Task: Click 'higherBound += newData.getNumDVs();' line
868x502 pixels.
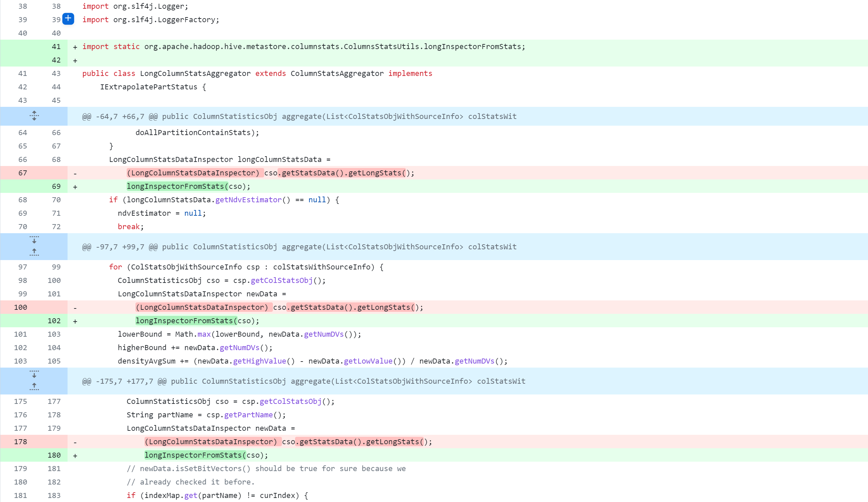Action: [195, 347]
